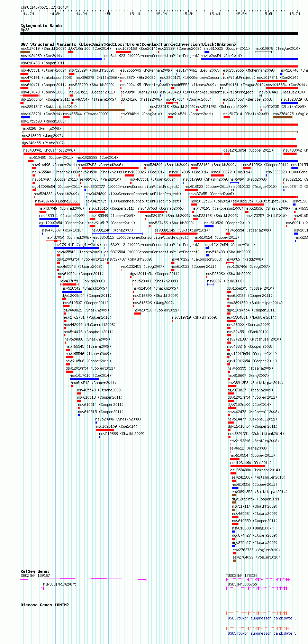Viewport: 308px width, 644px height.
Task: Click nsv433246 (Cooper2008) label
Action: [x=250, y=346]
